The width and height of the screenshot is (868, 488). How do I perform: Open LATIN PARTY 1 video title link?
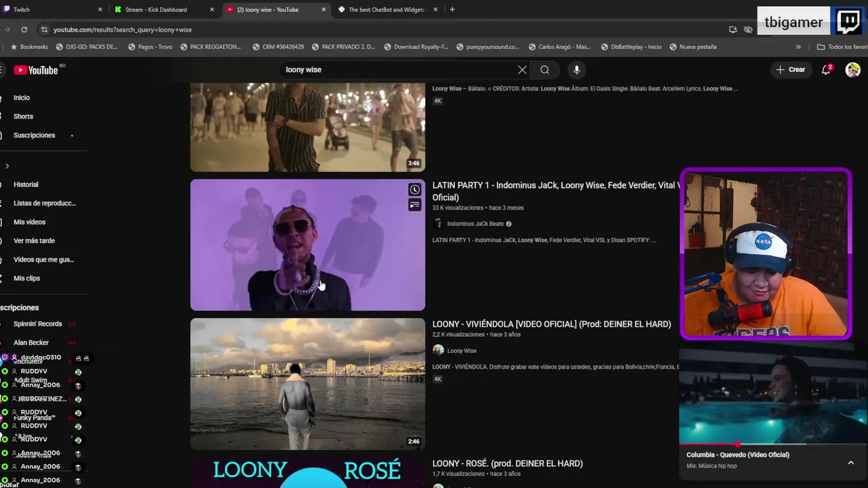(x=556, y=191)
